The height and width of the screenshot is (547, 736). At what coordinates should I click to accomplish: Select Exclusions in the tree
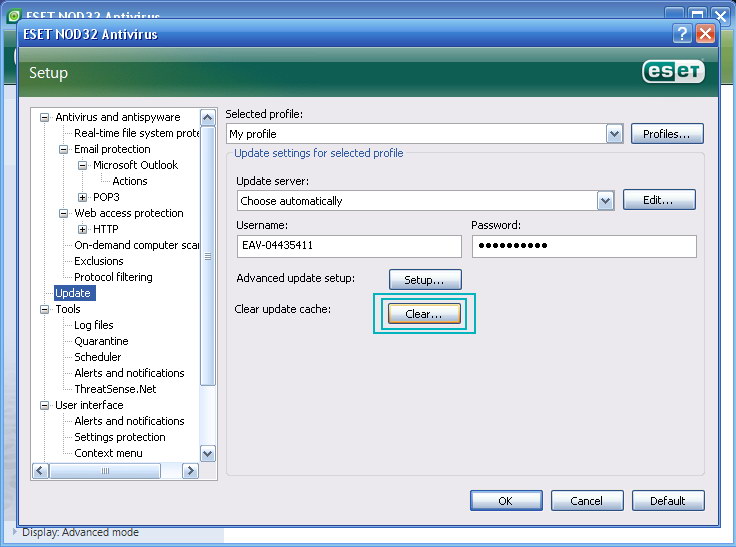[x=99, y=261]
